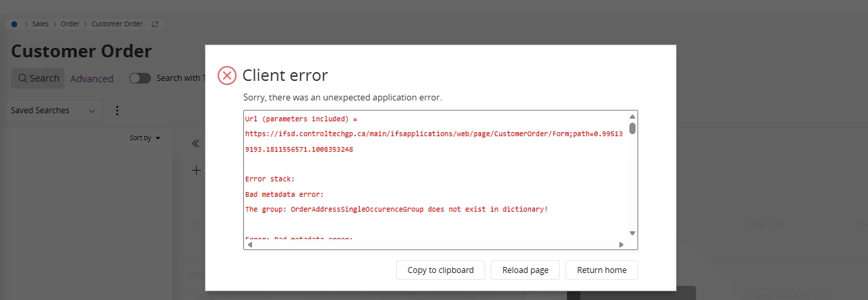Click the Reload page button
This screenshot has width=868, height=300.
(x=526, y=270)
